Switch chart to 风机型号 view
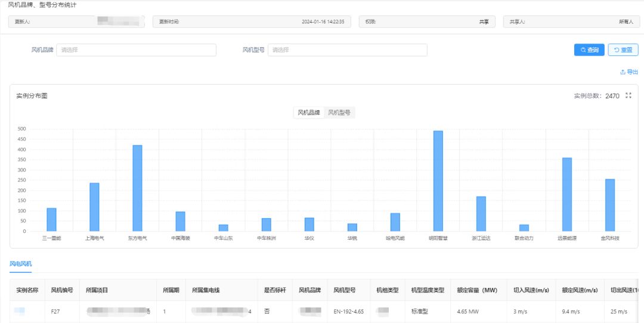Viewport: 644px width, 323px height. (x=339, y=113)
